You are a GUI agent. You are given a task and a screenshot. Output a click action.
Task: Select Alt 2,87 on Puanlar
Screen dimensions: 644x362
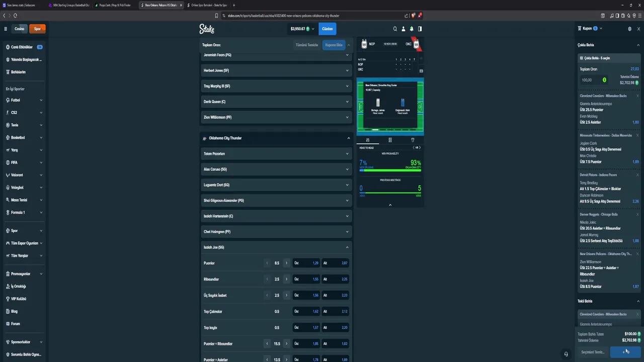coord(335,263)
